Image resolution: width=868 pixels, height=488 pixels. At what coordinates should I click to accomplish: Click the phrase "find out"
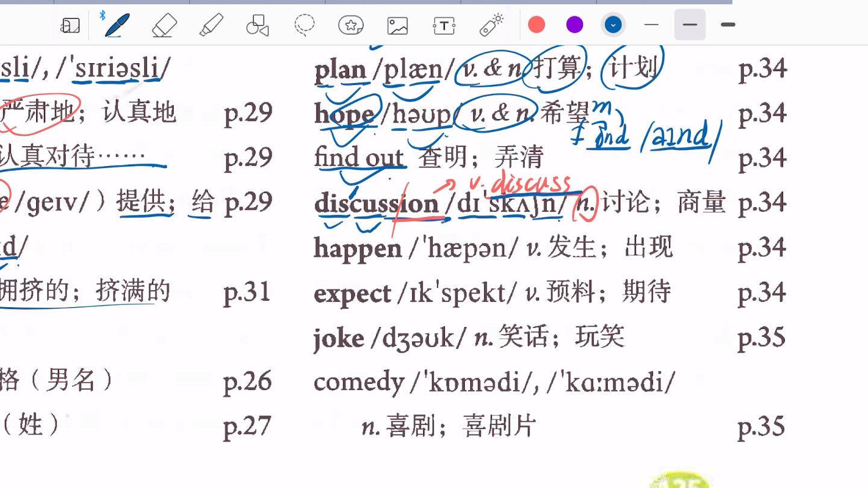click(x=359, y=157)
